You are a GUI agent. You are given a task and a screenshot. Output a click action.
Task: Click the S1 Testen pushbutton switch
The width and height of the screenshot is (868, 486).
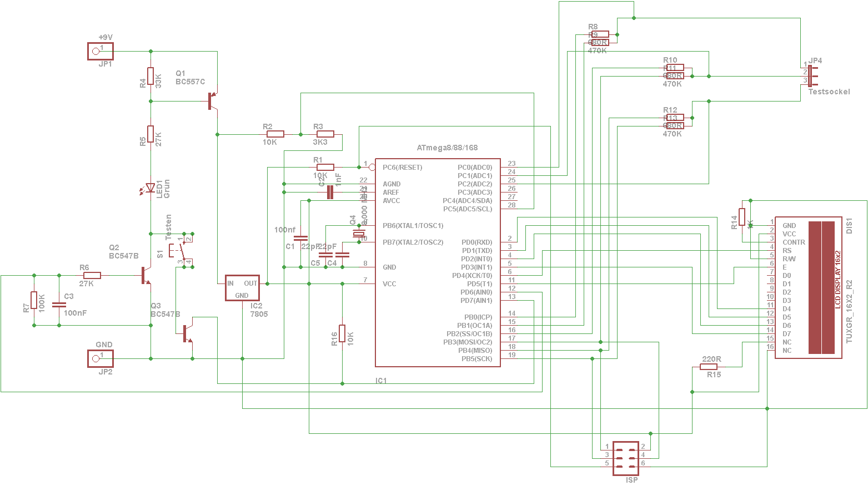[x=181, y=250]
